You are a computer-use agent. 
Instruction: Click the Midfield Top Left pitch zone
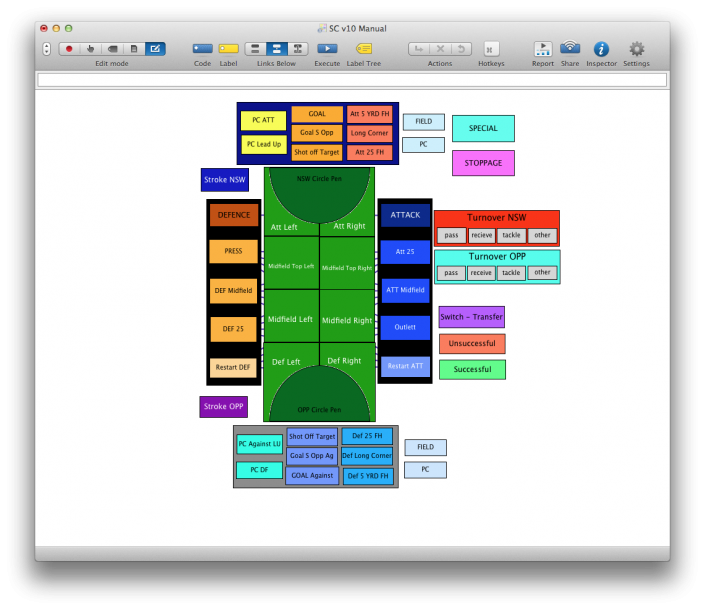coord(291,267)
